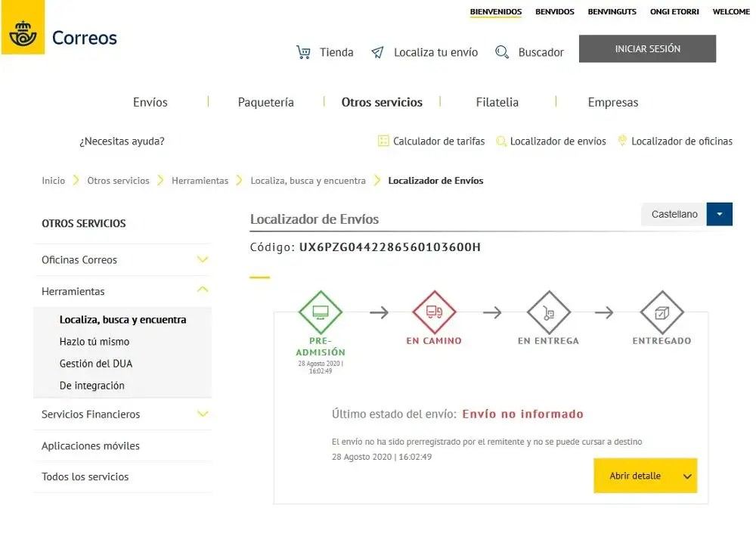Open the Paquetería main menu
The height and width of the screenshot is (549, 756).
(265, 102)
